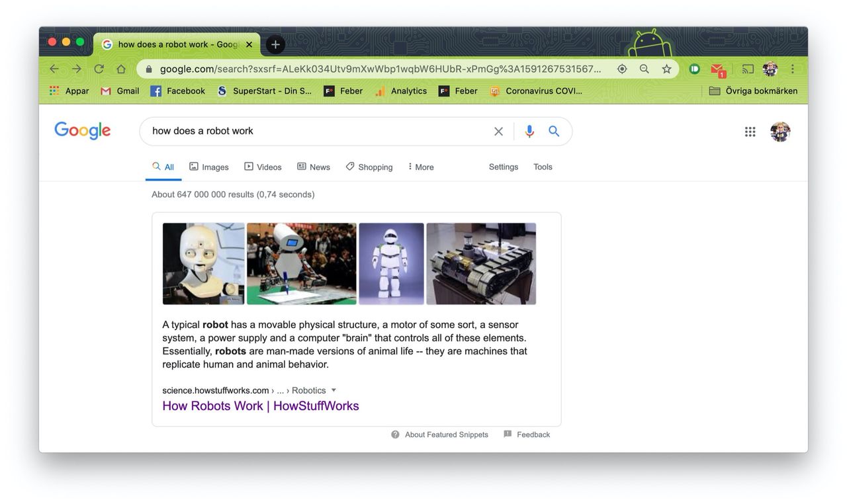Open the Analytics bookmark
Image resolution: width=847 pixels, height=504 pixels.
401,91
